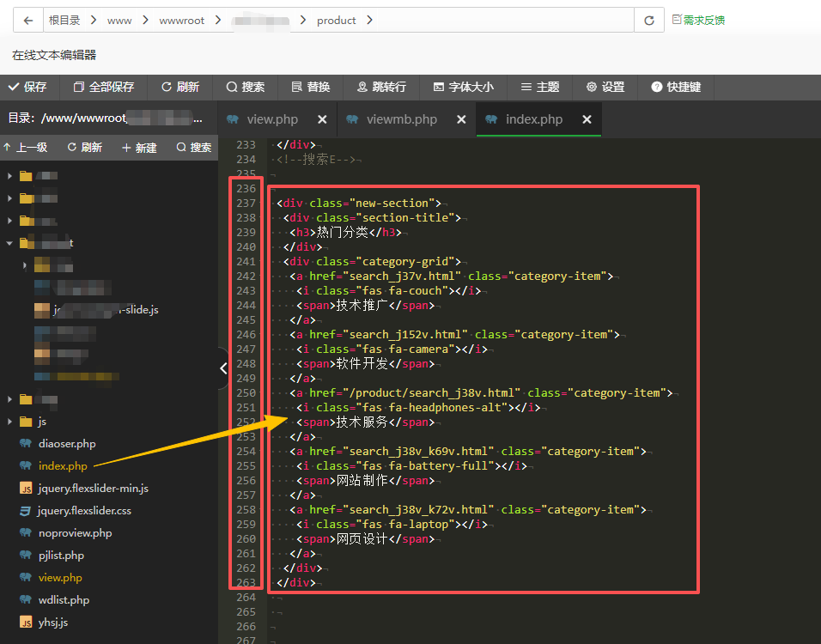
Task: Open noproview.php in the file tree
Action: [76, 533]
